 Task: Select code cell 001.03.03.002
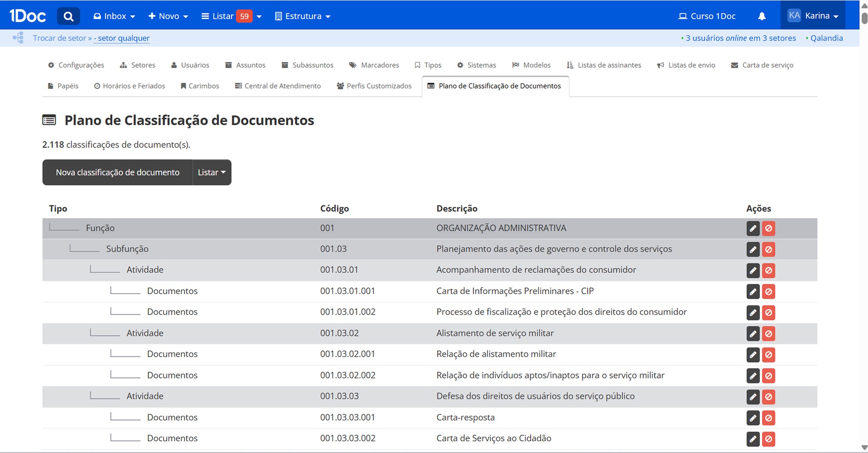(348, 438)
